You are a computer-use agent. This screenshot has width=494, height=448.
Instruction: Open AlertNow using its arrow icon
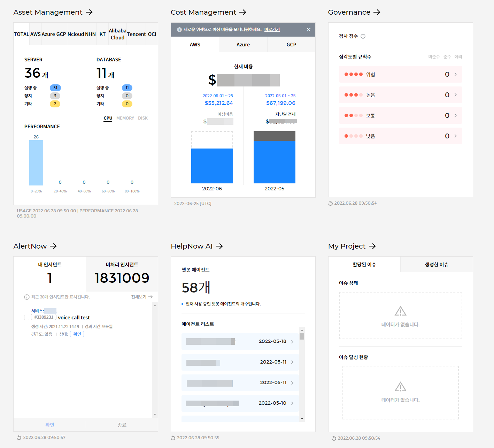coord(53,246)
